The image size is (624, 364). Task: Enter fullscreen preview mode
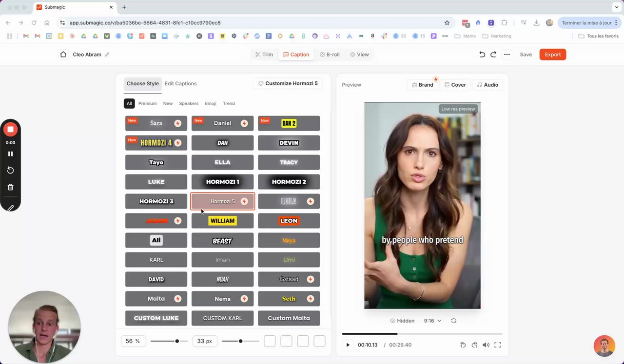click(x=498, y=345)
